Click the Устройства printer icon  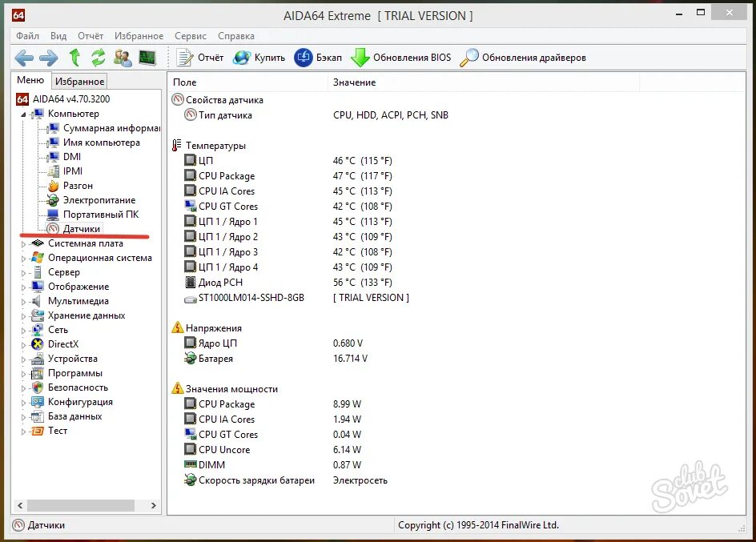point(37,359)
